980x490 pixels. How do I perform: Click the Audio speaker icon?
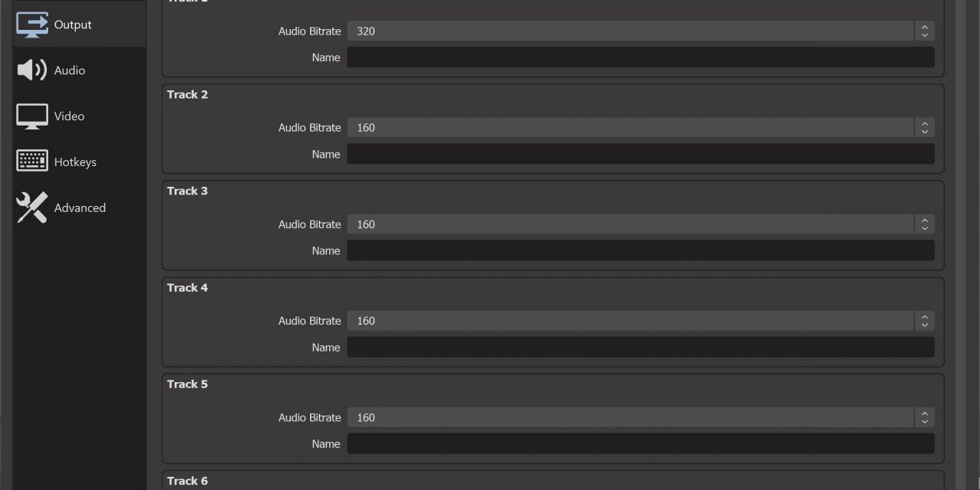32,70
